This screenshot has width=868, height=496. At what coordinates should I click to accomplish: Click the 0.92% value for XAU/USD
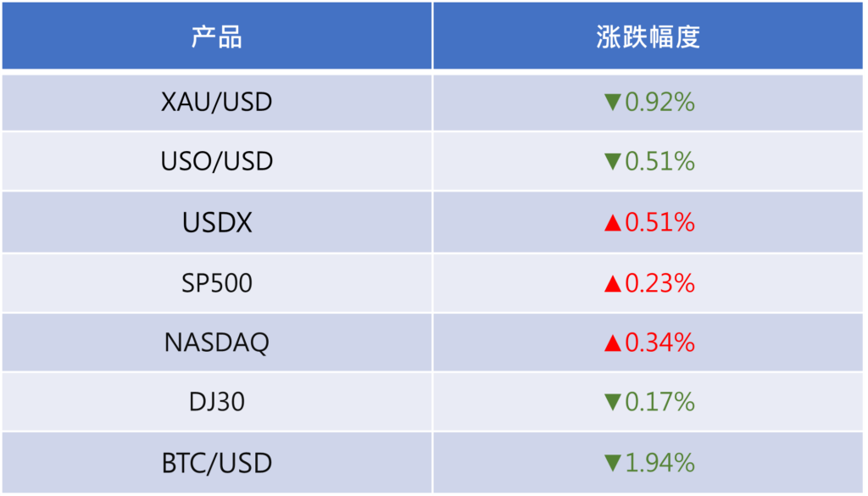659,103
